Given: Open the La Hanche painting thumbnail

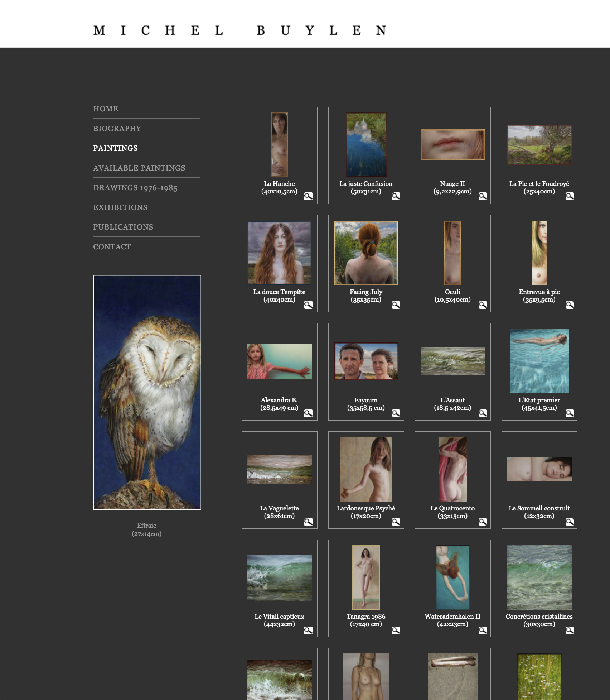Looking at the screenshot, I should [279, 145].
